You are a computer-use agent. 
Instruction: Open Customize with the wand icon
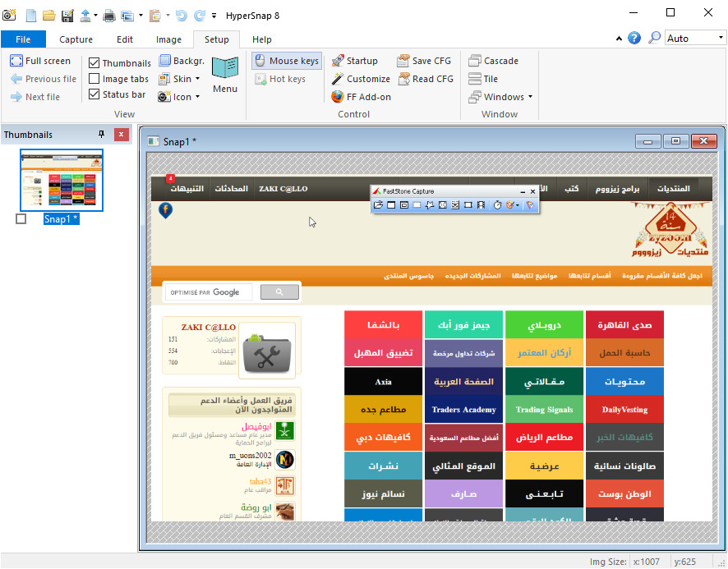pos(361,79)
